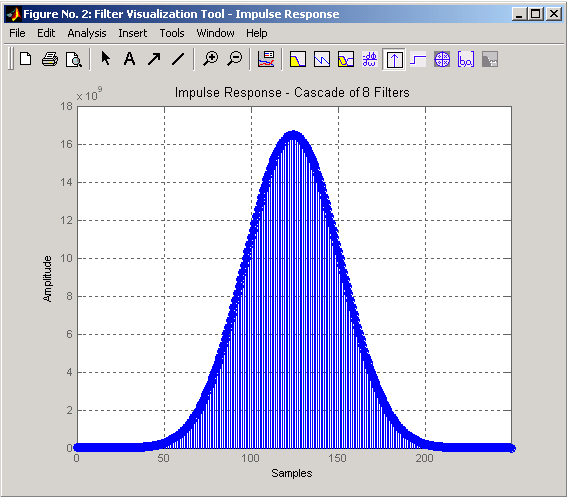Show the Phase Response plot
Image resolution: width=571 pixels, height=497 pixels.
322,59
